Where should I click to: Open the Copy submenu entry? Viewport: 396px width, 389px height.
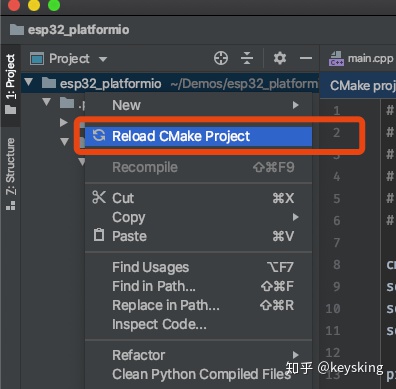198,217
